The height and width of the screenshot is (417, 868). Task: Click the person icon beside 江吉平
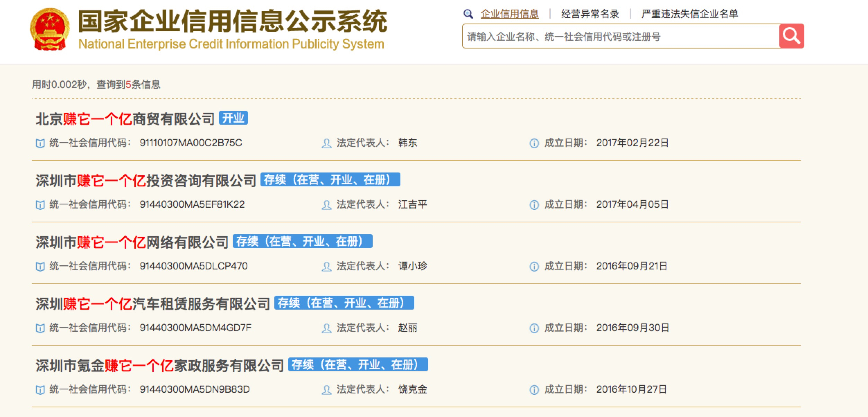coord(326,205)
